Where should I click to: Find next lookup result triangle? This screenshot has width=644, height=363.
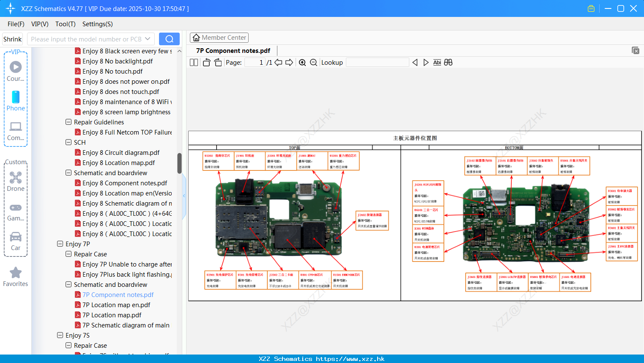coord(426,63)
